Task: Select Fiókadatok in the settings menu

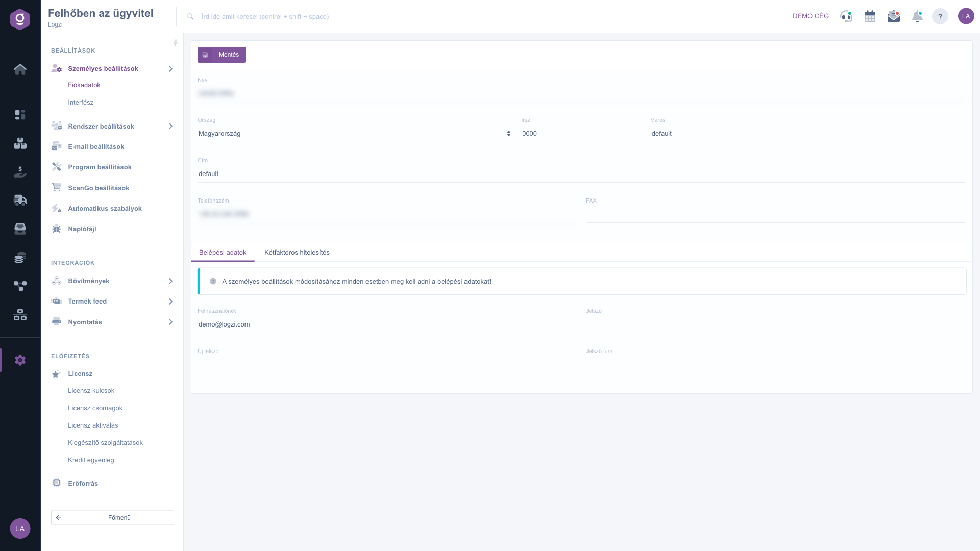Action: 84,85
